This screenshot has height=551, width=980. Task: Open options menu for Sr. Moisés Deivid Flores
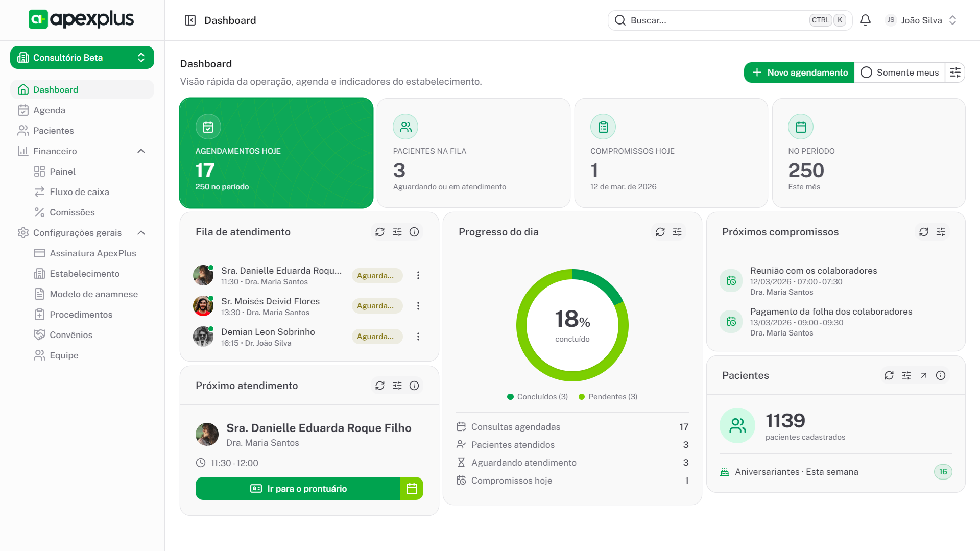[x=418, y=306]
